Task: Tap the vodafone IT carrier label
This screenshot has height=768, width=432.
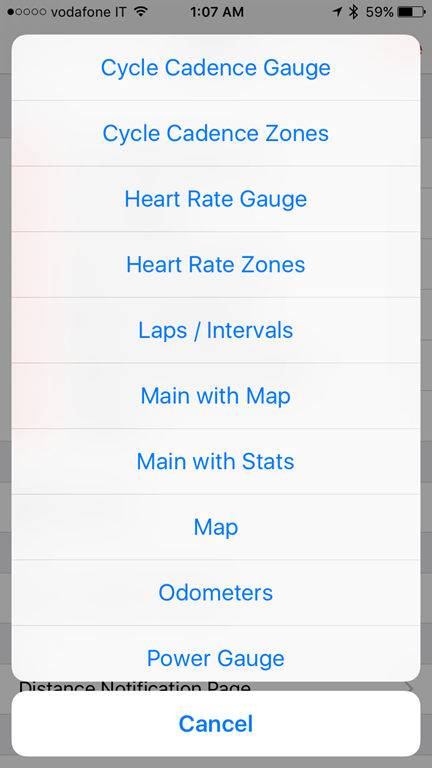Action: tap(89, 12)
